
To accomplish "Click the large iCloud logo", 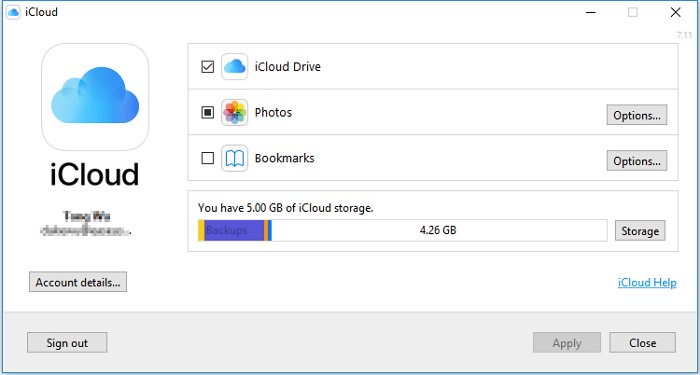I will click(x=95, y=97).
